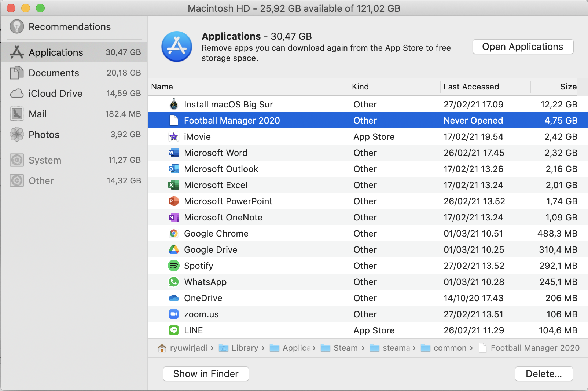Screen dimensions: 588x391
Task: Click ryuwirjadi home folder in path bar
Action: (x=183, y=348)
